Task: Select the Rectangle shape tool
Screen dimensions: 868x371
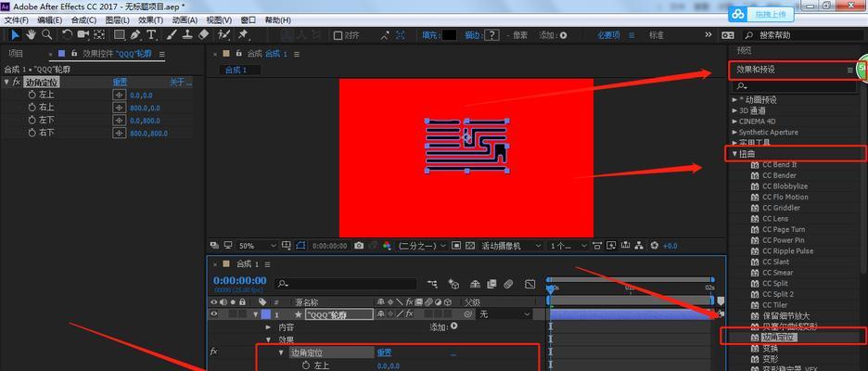Action: pyautogui.click(x=119, y=35)
